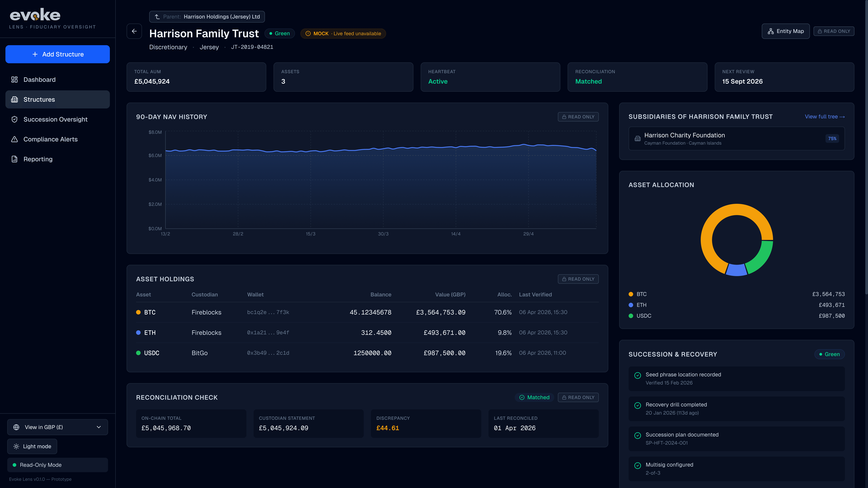This screenshot has height=488, width=868.
Task: Open the View in GBP currency dropdown
Action: pos(58,427)
